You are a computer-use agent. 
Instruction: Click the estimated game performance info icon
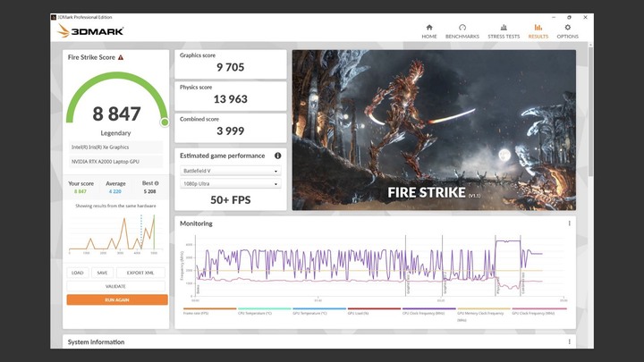click(278, 156)
